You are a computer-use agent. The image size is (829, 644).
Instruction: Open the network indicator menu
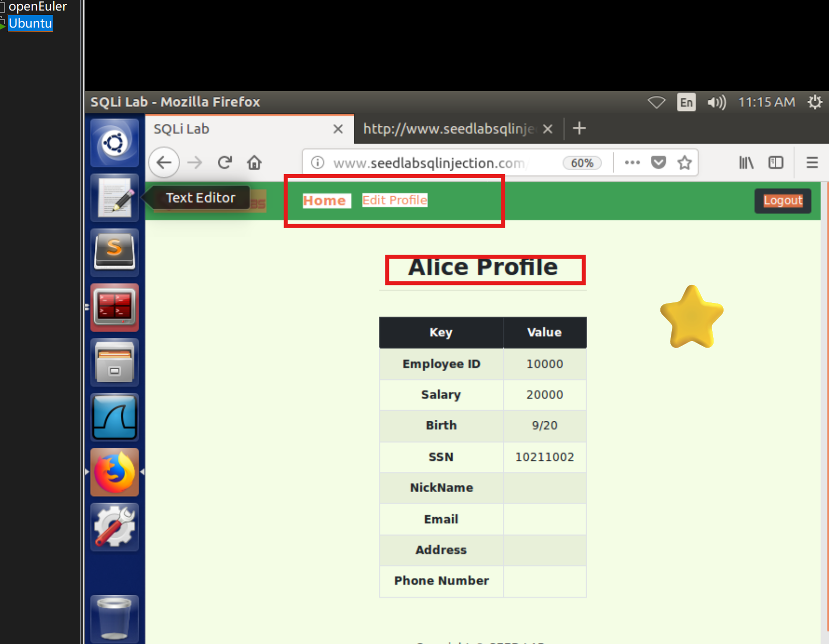pyautogui.click(x=656, y=102)
